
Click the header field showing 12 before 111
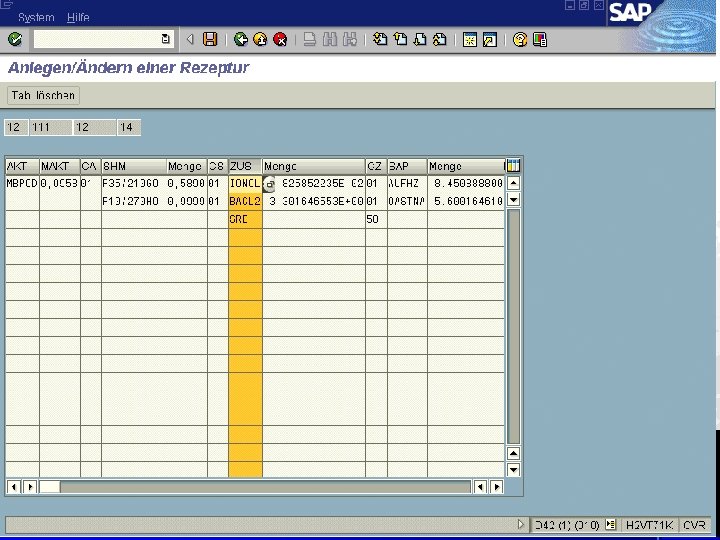(x=16, y=127)
